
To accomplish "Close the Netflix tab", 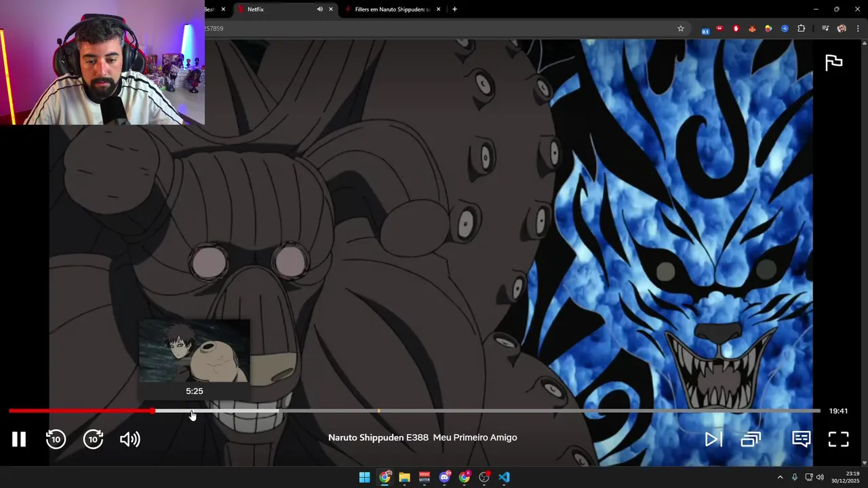I will click(x=331, y=9).
